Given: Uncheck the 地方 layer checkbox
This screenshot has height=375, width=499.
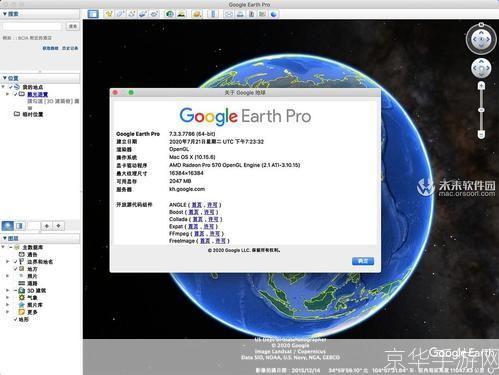Looking at the screenshot, I should click(x=15, y=269).
